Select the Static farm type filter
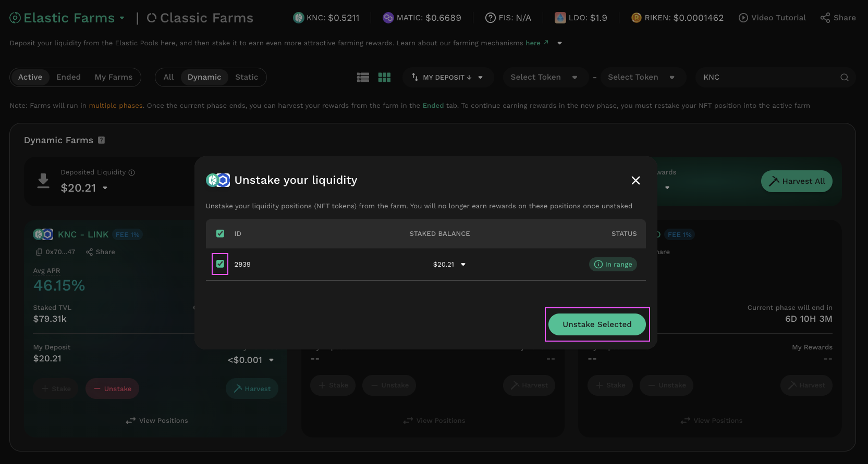Viewport: 868px width, 464px height. coord(246,77)
